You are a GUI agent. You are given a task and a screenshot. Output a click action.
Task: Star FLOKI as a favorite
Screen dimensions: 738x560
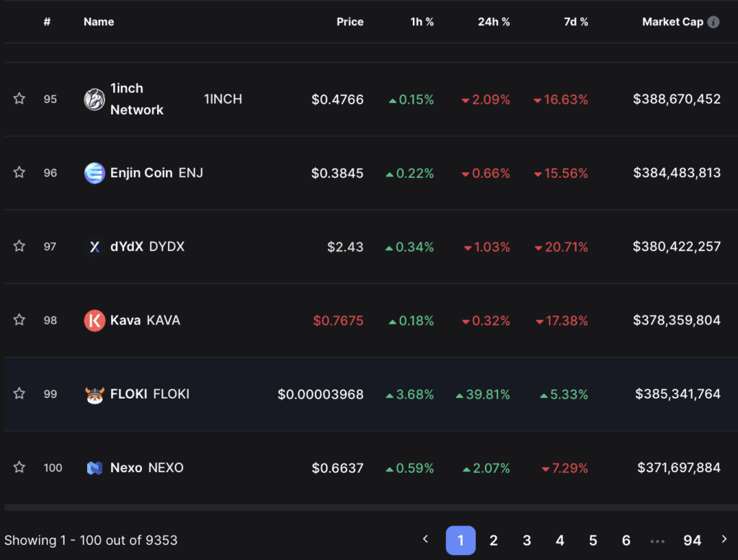point(19,394)
